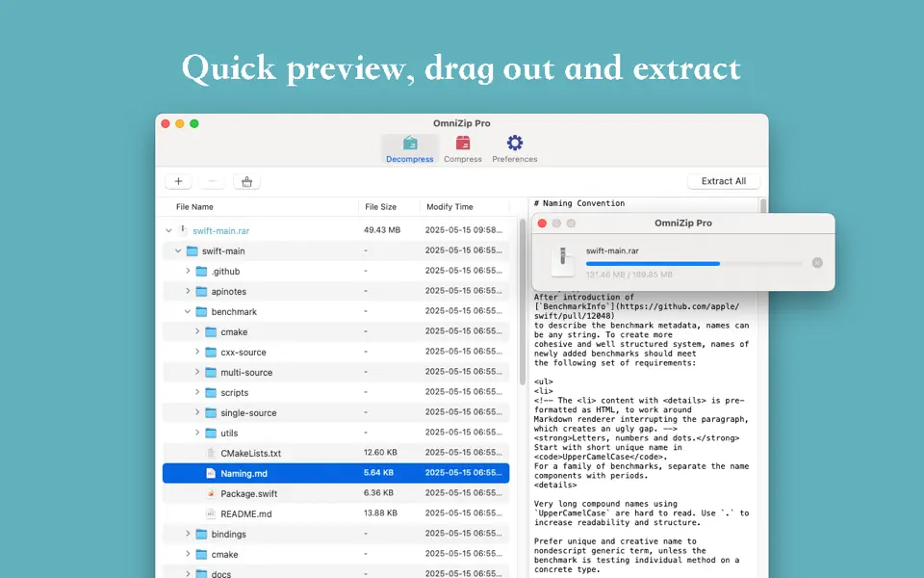Click the Extract All button
The height and width of the screenshot is (578, 924).
pos(723,180)
